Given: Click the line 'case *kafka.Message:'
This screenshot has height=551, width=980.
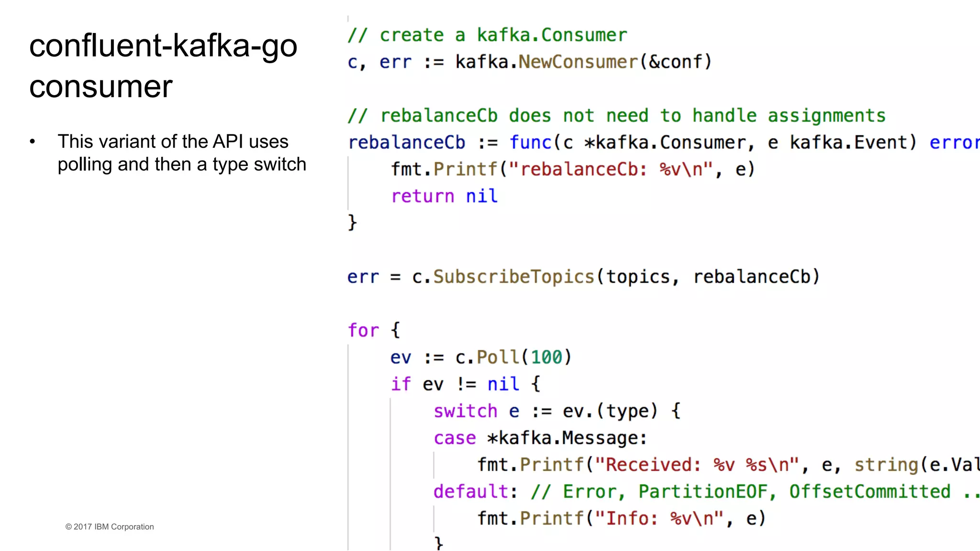Looking at the screenshot, I should (540, 438).
